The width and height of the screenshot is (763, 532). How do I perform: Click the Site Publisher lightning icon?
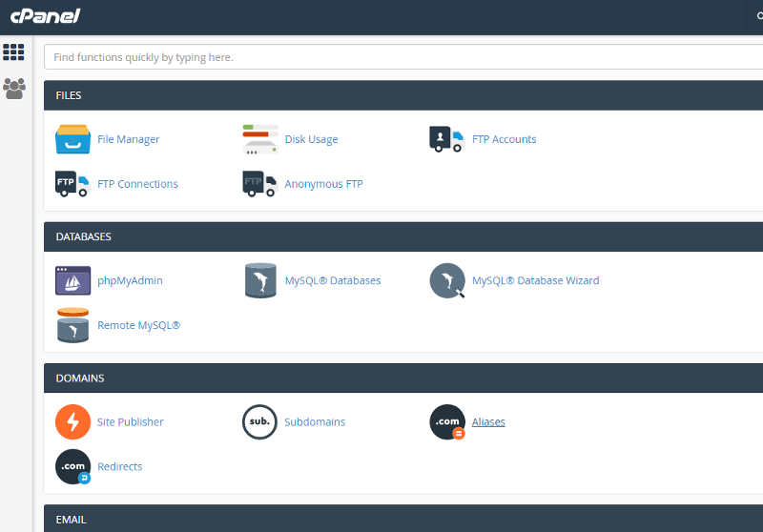click(x=73, y=422)
